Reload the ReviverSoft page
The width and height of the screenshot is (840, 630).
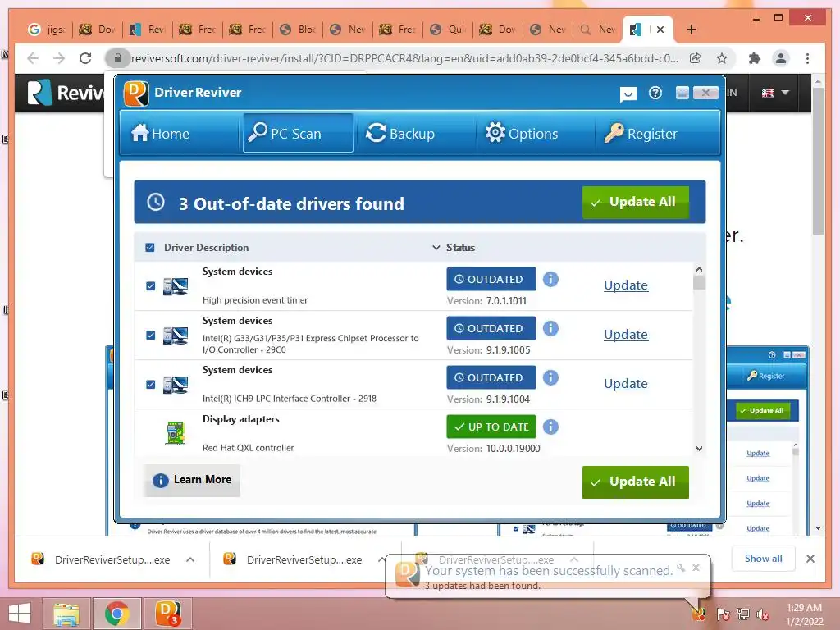point(85,58)
